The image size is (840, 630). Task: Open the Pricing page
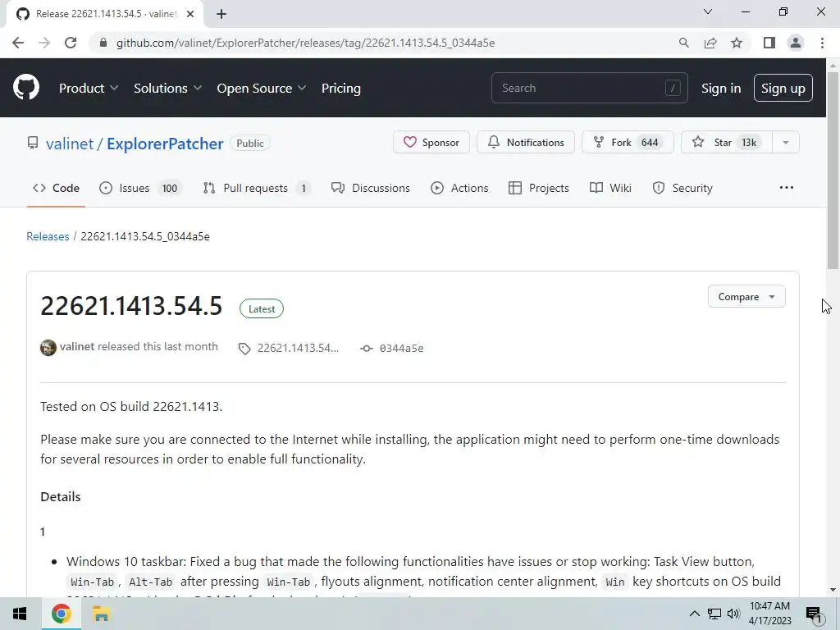click(x=340, y=88)
